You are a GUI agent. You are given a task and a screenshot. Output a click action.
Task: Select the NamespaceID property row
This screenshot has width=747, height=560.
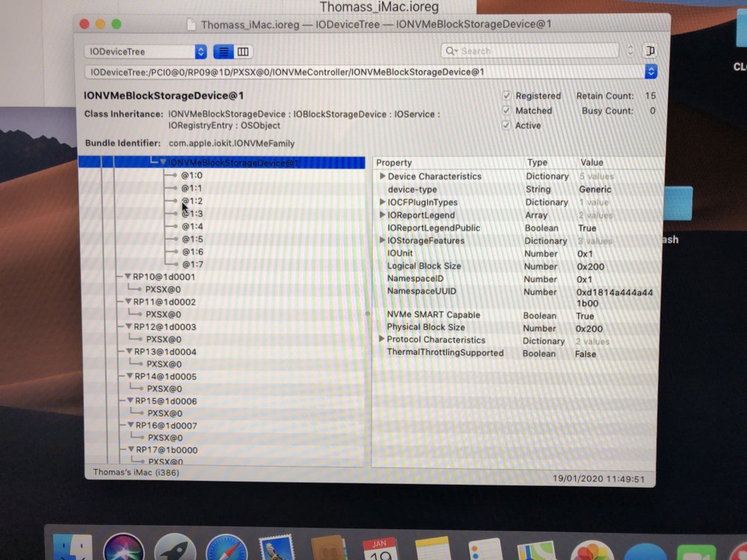click(518, 279)
